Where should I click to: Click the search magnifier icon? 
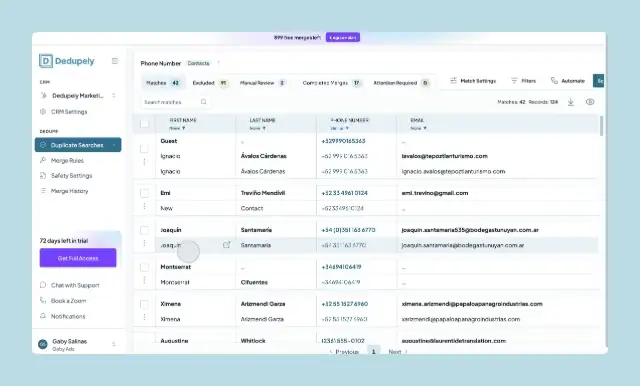tap(204, 102)
